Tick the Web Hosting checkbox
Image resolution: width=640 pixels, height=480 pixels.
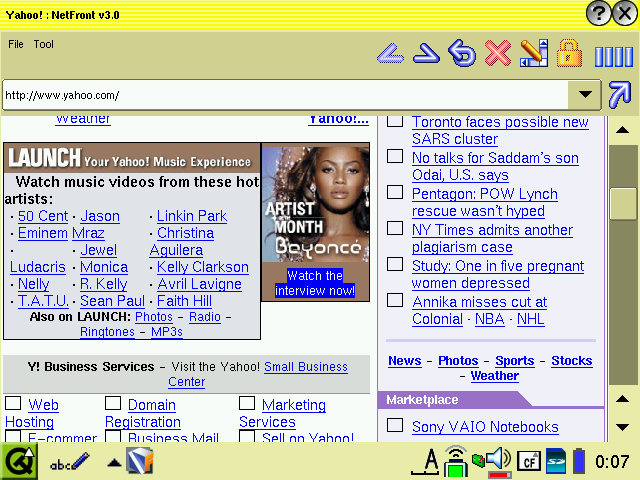click(x=13, y=404)
